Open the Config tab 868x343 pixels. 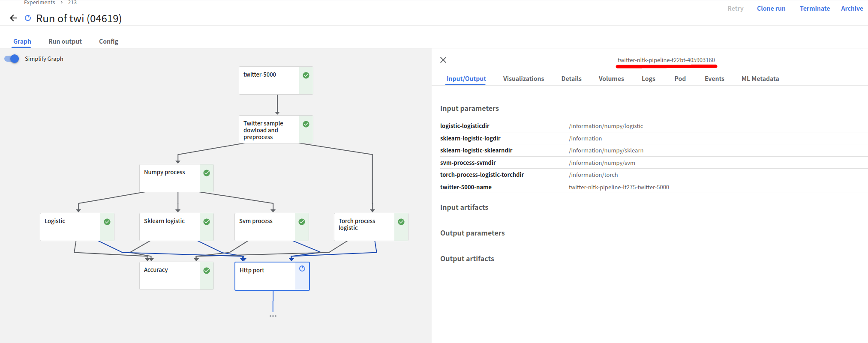(x=108, y=42)
